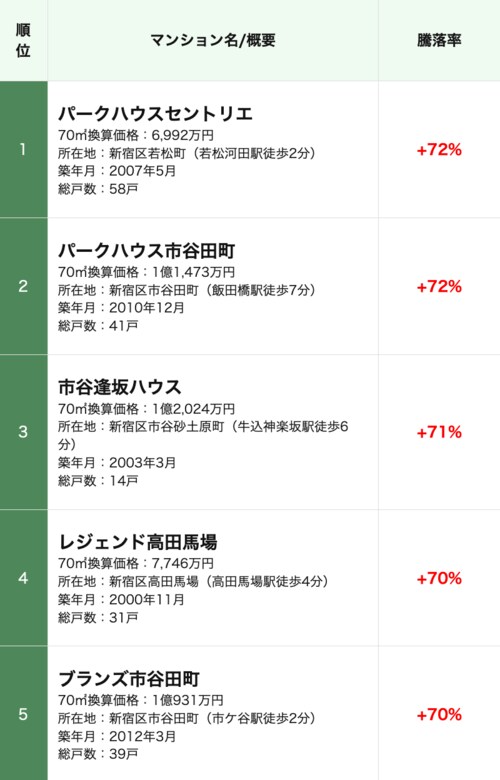Click the 新宿区高田馬場 location line
This screenshot has width=500, height=780.
[x=193, y=581]
